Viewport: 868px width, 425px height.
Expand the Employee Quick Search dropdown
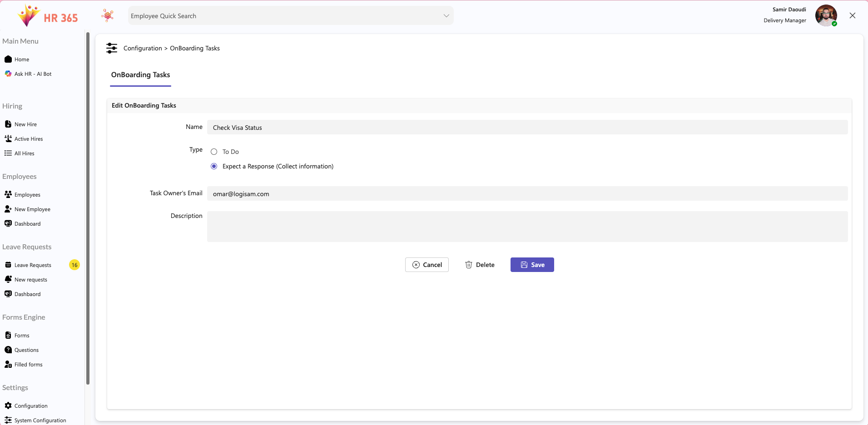446,15
